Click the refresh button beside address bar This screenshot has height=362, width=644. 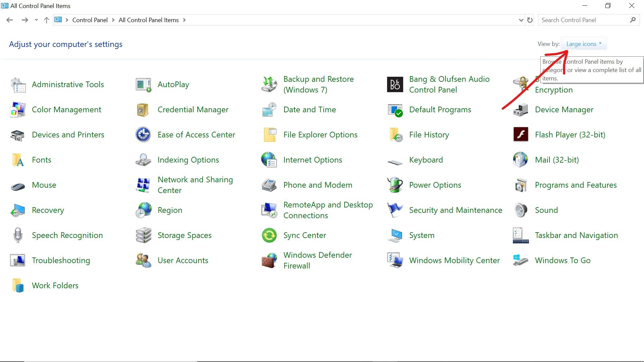coord(530,20)
